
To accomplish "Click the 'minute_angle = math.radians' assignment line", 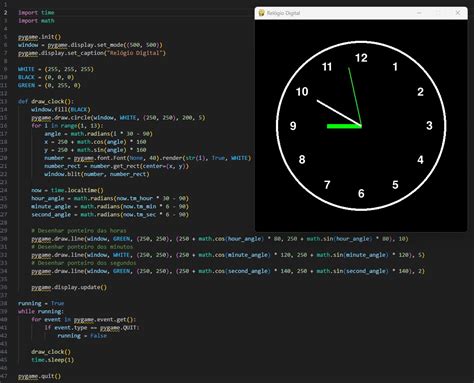I will click(110, 206).
